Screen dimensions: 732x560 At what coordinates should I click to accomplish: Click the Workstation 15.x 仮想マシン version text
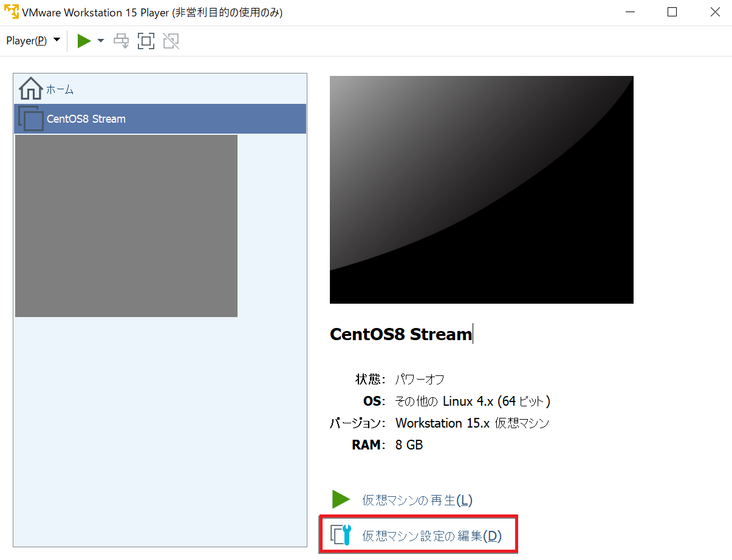click(x=472, y=423)
